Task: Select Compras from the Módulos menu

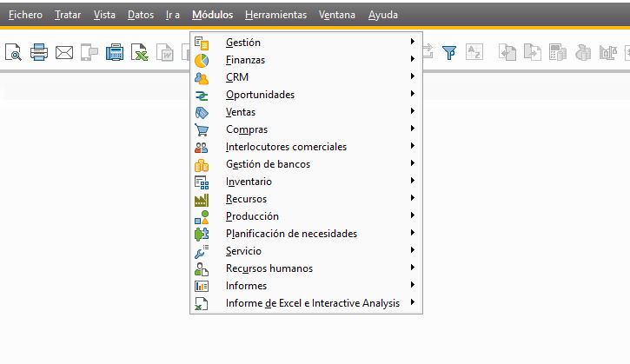Action: (246, 129)
